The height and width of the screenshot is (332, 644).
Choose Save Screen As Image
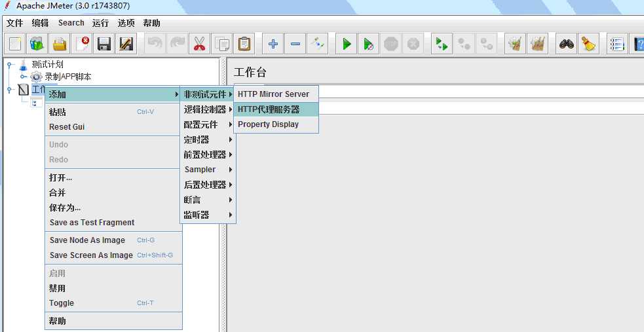(x=113, y=255)
